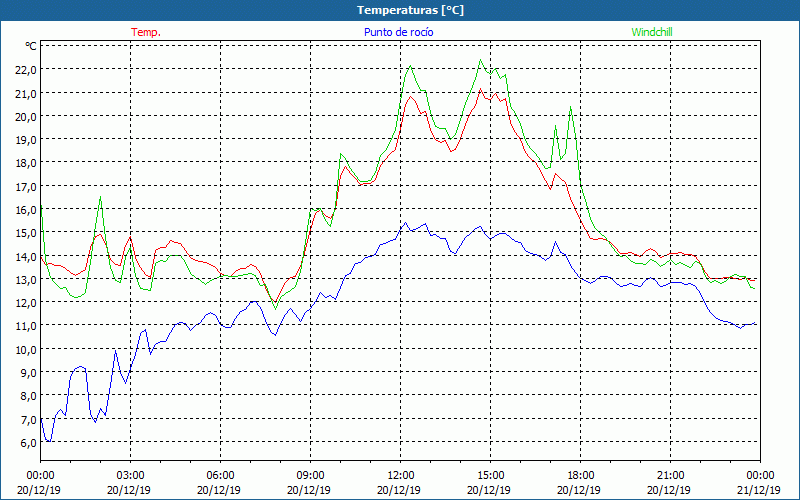The image size is (800, 500).
Task: Select the red 'Temp.' legend label
Action: pos(146,32)
